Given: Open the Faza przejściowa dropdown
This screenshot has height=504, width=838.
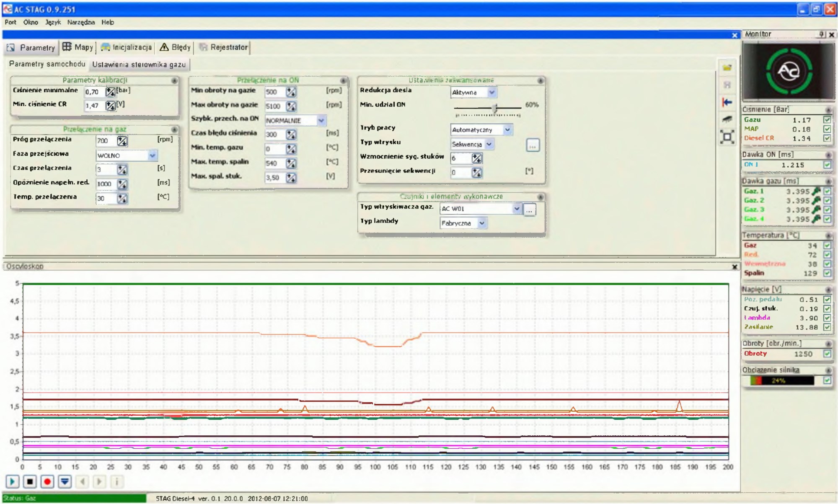Looking at the screenshot, I should (x=152, y=155).
